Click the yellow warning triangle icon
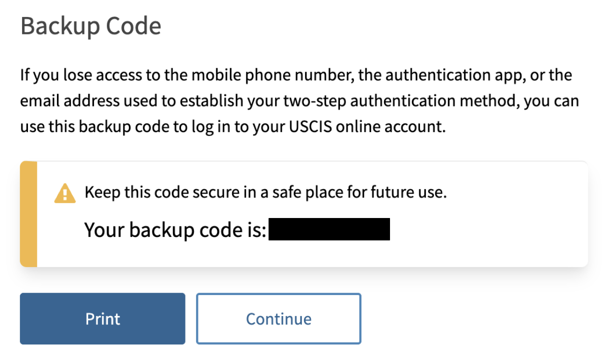 [x=65, y=193]
